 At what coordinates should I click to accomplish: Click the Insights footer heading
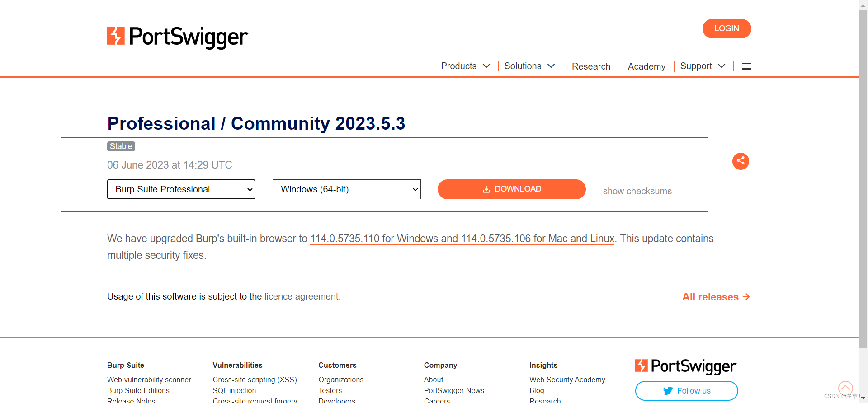click(x=543, y=365)
